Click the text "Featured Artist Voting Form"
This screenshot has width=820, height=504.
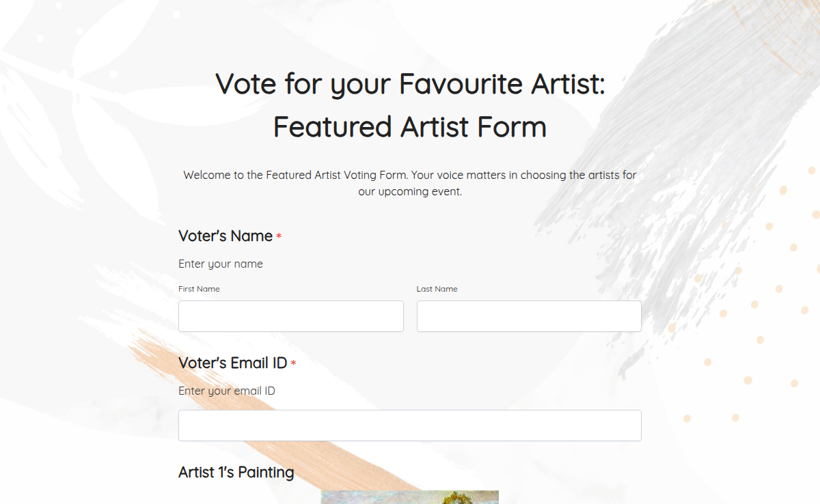pyautogui.click(x=334, y=175)
